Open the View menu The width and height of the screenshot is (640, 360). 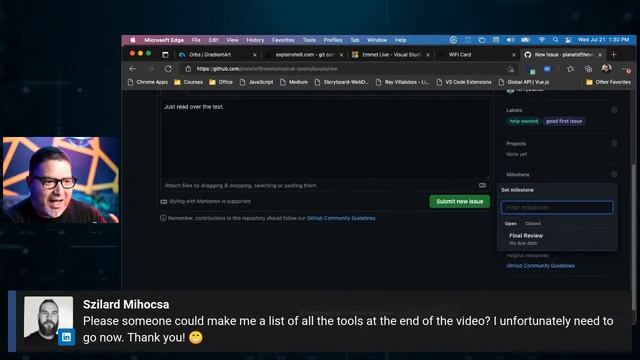pos(232,40)
